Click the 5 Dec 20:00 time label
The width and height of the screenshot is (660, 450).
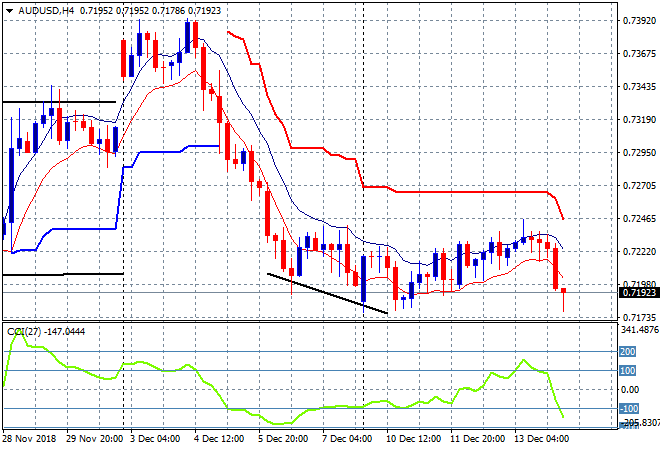pos(282,439)
